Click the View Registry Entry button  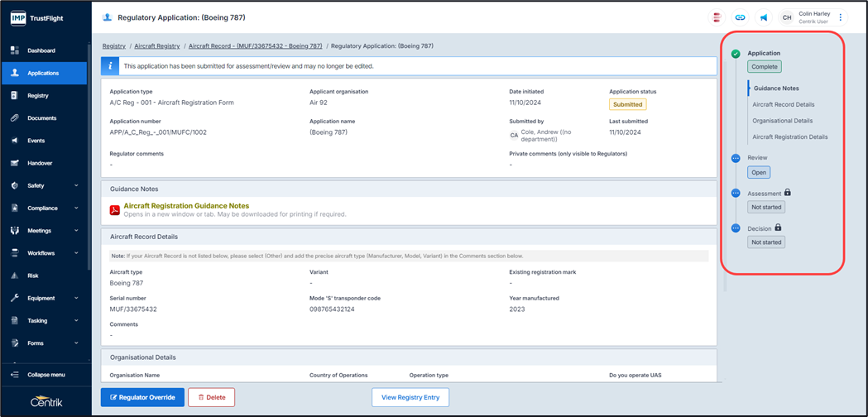410,397
